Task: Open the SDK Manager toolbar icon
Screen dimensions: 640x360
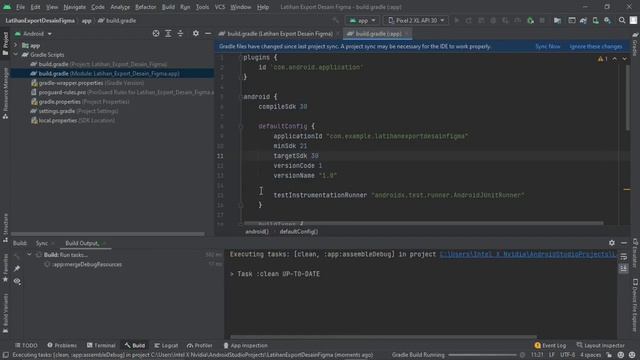Action: click(607, 20)
